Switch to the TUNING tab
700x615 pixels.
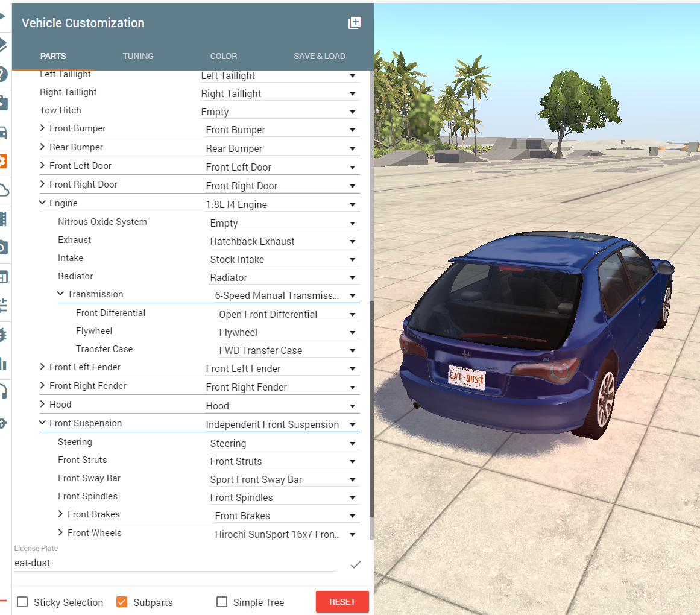pos(138,56)
